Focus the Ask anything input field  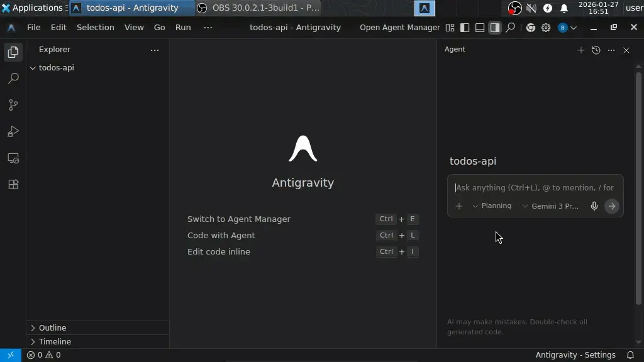tap(535, 188)
